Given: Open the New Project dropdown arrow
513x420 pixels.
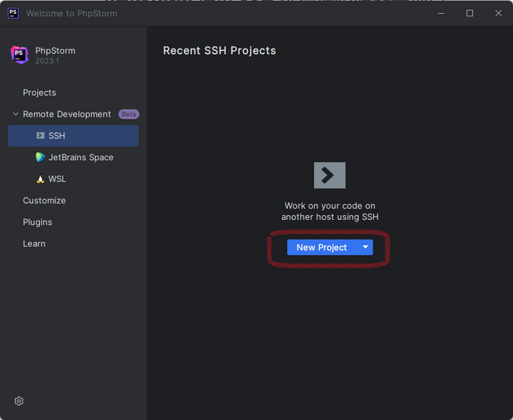Looking at the screenshot, I should click(365, 247).
